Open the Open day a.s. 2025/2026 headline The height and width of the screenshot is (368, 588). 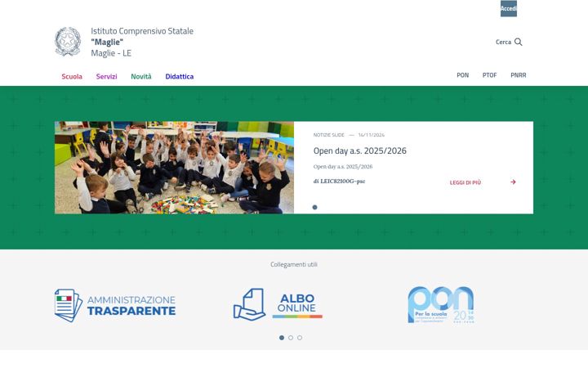(x=359, y=151)
